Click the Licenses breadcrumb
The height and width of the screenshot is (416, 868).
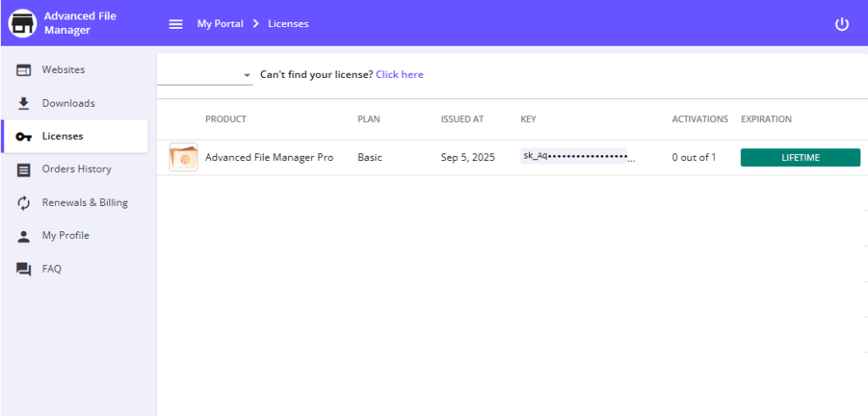point(288,24)
